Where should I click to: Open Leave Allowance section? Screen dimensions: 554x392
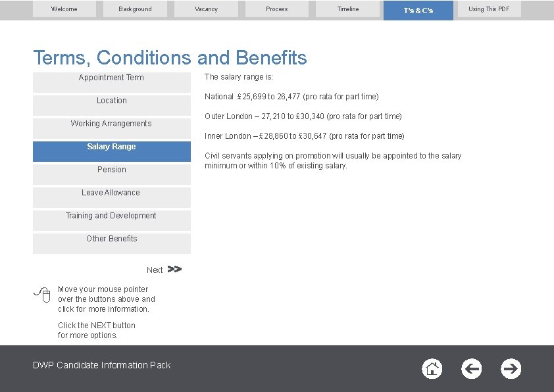pos(112,197)
